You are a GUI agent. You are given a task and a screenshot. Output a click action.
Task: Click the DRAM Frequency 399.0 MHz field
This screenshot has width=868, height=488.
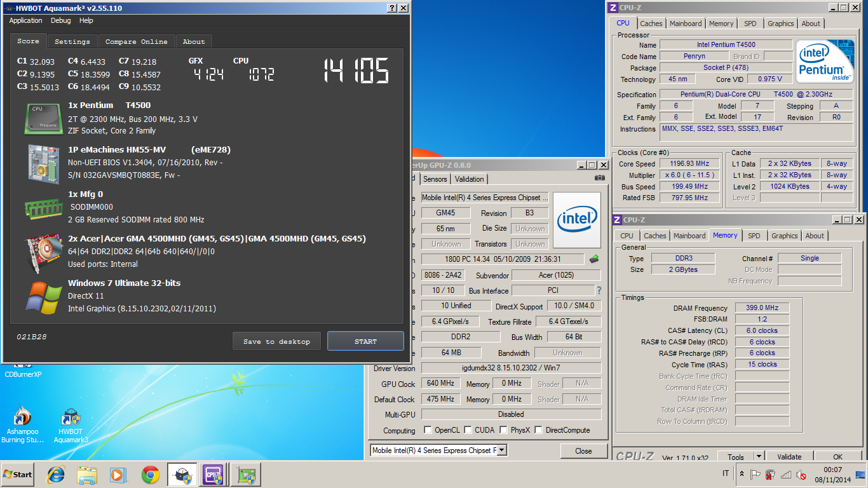pyautogui.click(x=762, y=308)
